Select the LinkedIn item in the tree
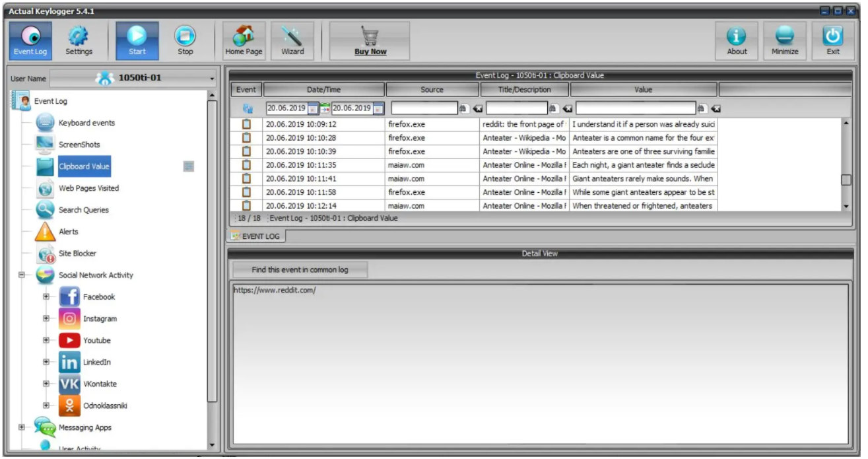The image size is (868, 459). 97,363
